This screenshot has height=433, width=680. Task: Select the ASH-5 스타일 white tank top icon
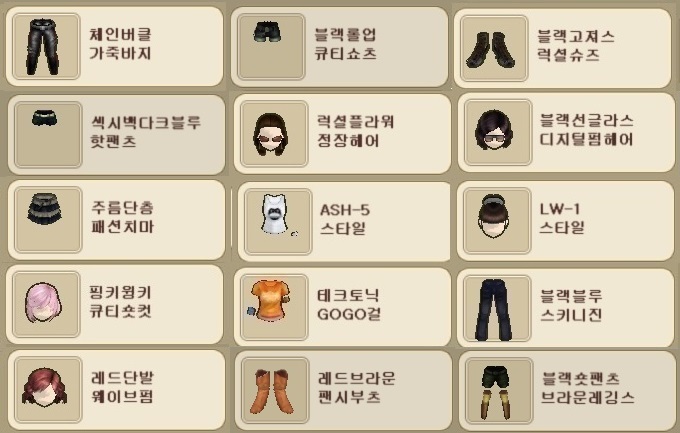pos(278,222)
